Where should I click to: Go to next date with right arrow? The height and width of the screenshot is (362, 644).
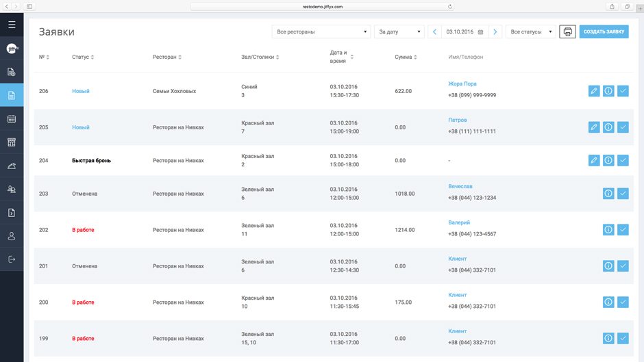point(495,32)
